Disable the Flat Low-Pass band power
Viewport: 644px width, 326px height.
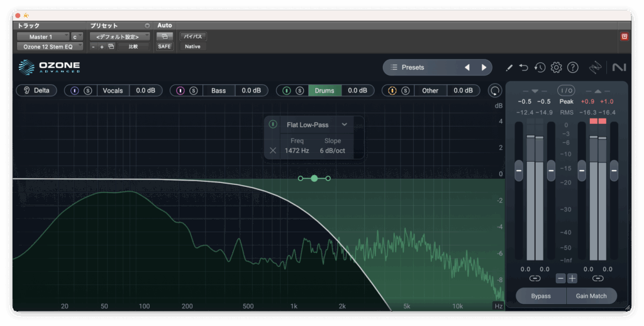[273, 125]
